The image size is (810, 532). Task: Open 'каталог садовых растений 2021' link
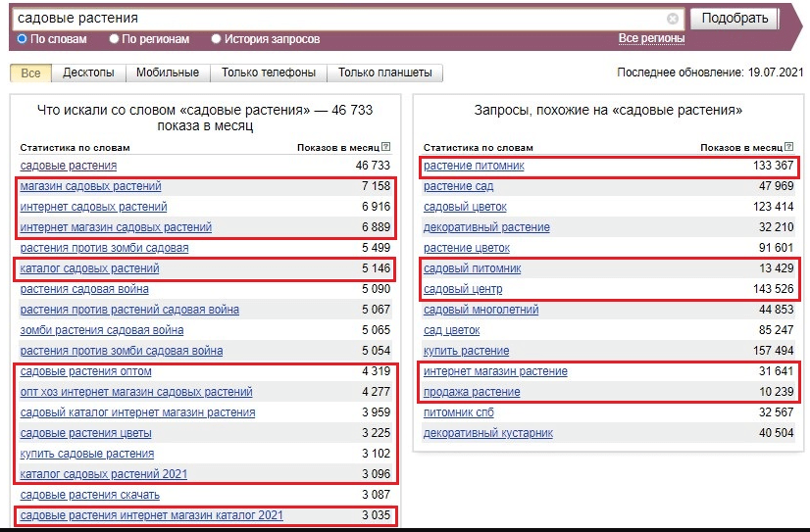click(x=103, y=474)
